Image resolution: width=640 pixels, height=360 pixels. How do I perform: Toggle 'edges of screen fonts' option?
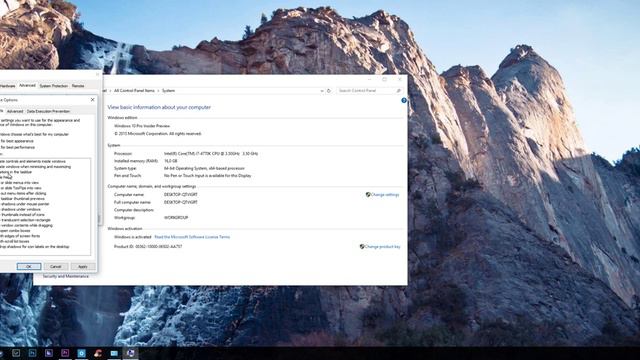pyautogui.click(x=20, y=236)
